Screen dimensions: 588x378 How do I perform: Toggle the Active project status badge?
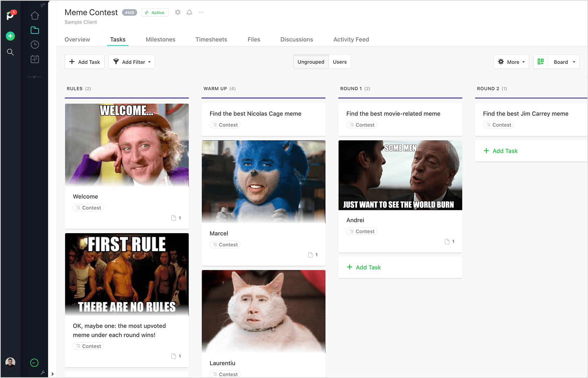[155, 12]
